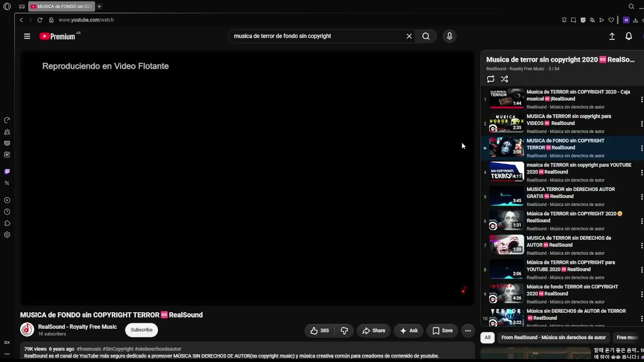Open RealSound channel avatar
This screenshot has height=362, width=644.
27,330
